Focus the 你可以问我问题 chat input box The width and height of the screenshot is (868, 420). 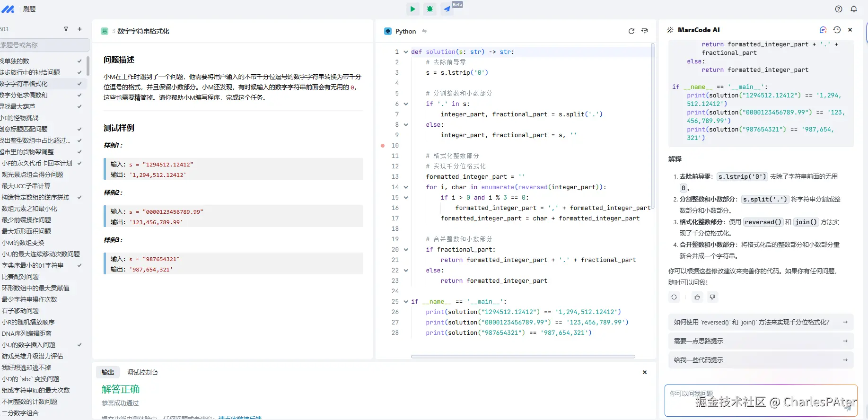757,401
